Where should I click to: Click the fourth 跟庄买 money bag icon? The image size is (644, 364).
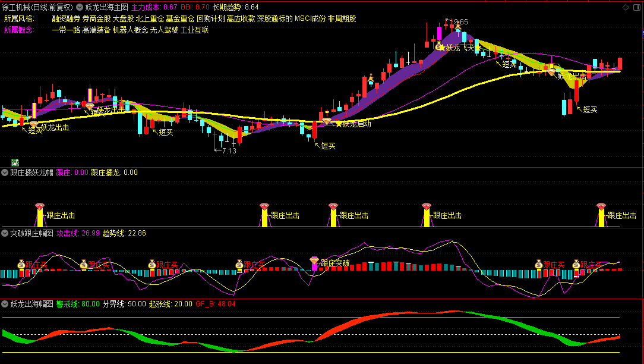point(239,264)
